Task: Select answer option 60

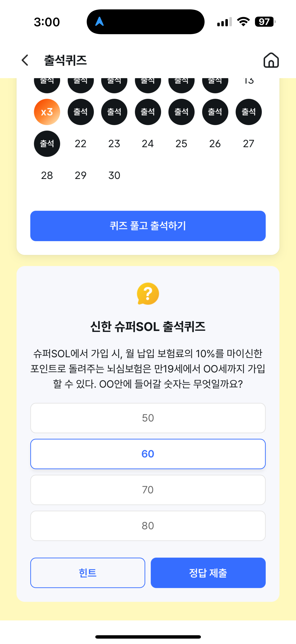Action: 148,454
